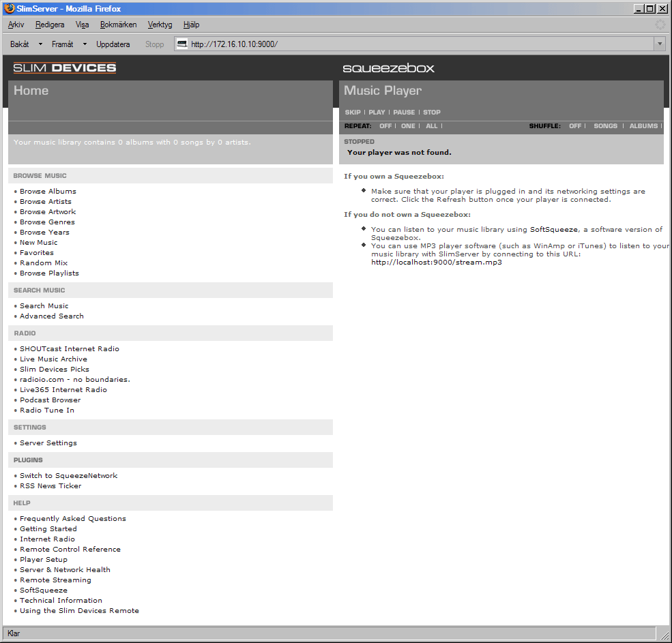Open Browse Artists
Image resolution: width=672 pixels, height=643 pixels.
[46, 201]
